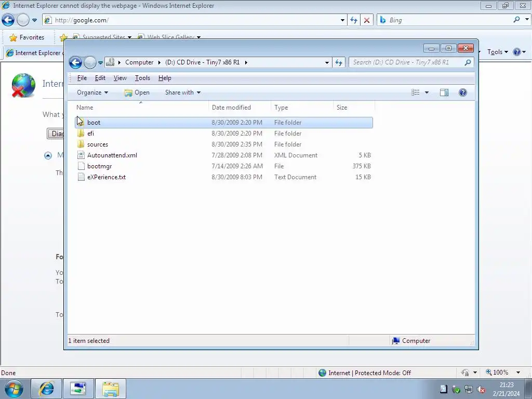The height and width of the screenshot is (399, 532).
Task: Select the sources folder icon
Action: (81, 144)
